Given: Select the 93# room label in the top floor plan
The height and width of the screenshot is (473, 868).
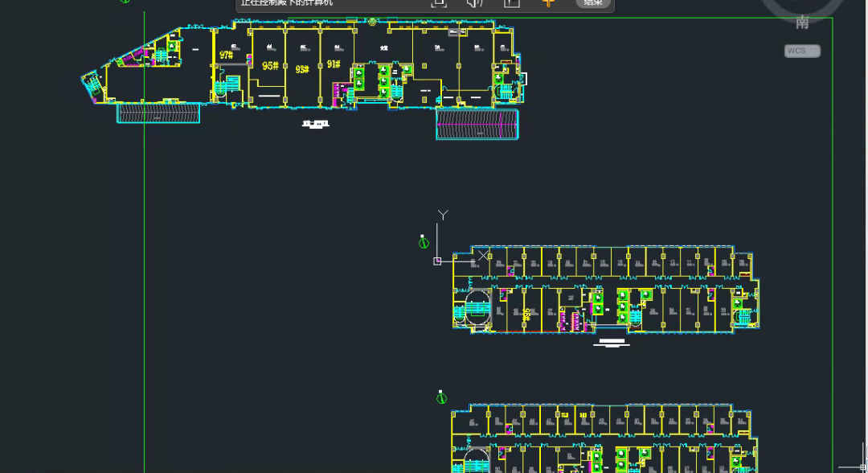Looking at the screenshot, I should [x=301, y=69].
